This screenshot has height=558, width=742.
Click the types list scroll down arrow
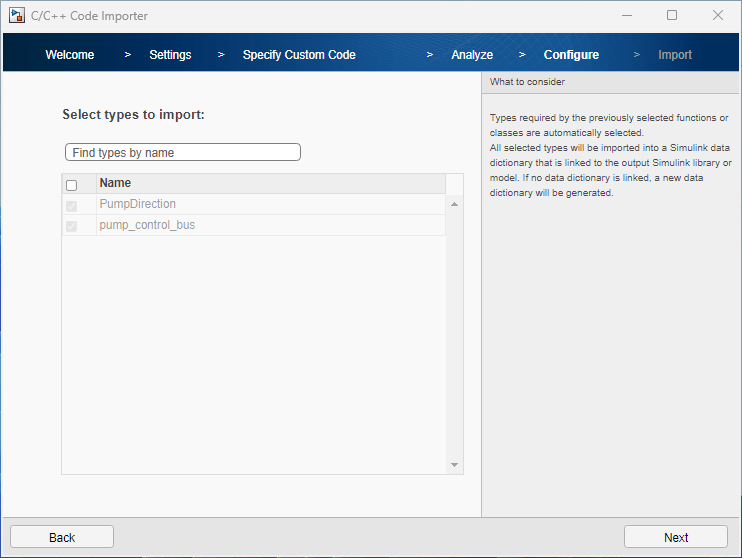click(x=455, y=465)
